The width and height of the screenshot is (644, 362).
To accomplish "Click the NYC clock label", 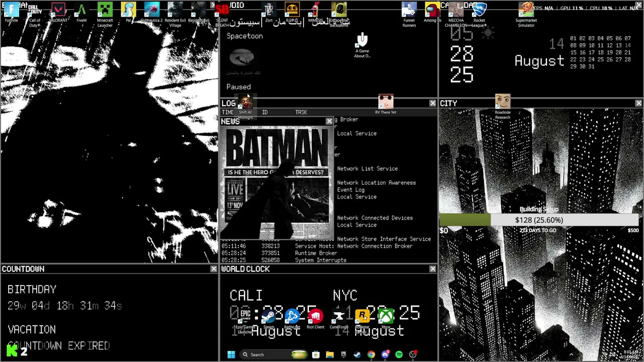I will click(x=345, y=295).
